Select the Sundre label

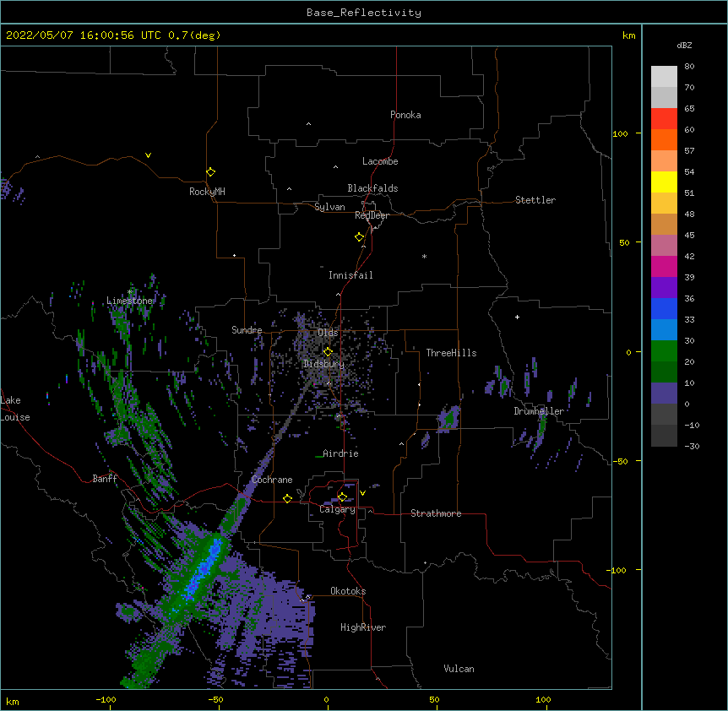(x=247, y=330)
